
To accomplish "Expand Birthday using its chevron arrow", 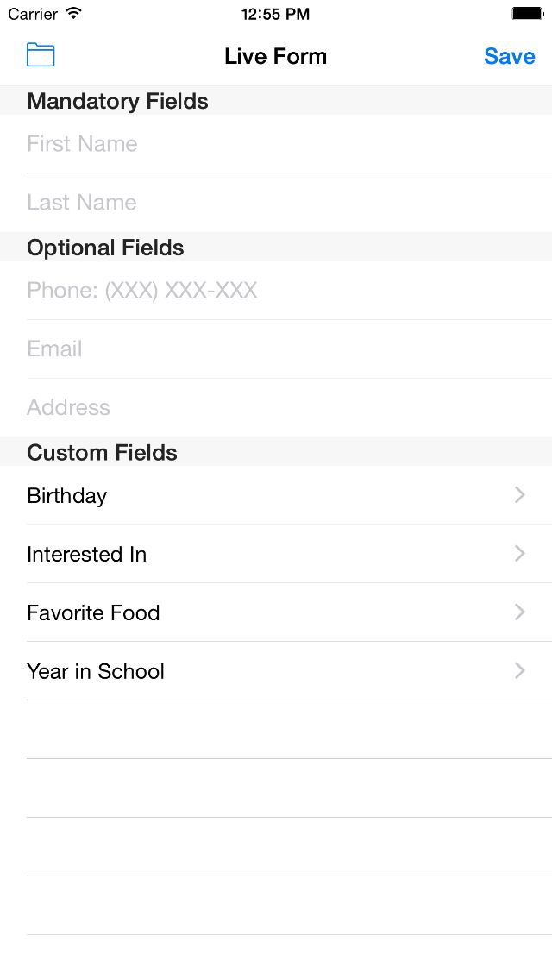I will pos(520,495).
